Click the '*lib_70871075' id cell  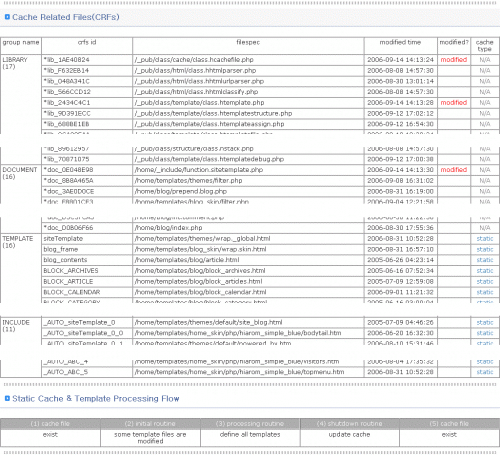87,159
